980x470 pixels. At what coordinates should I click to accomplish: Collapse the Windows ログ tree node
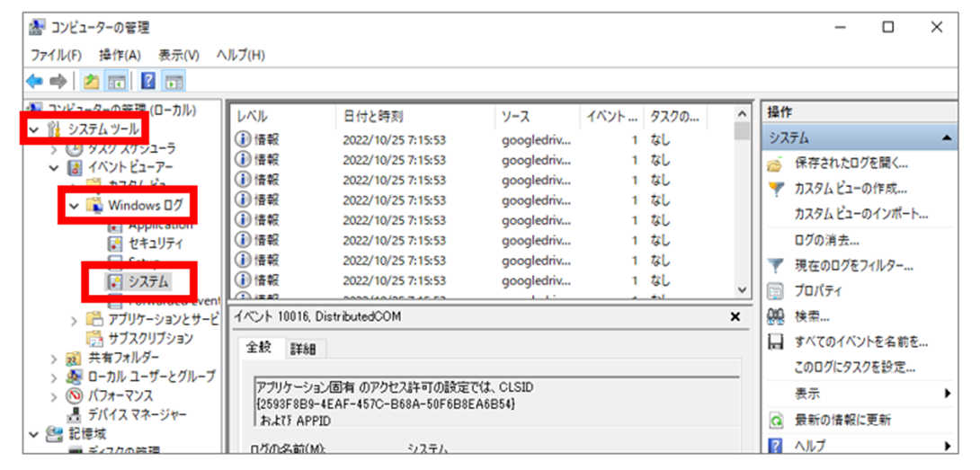click(75, 205)
